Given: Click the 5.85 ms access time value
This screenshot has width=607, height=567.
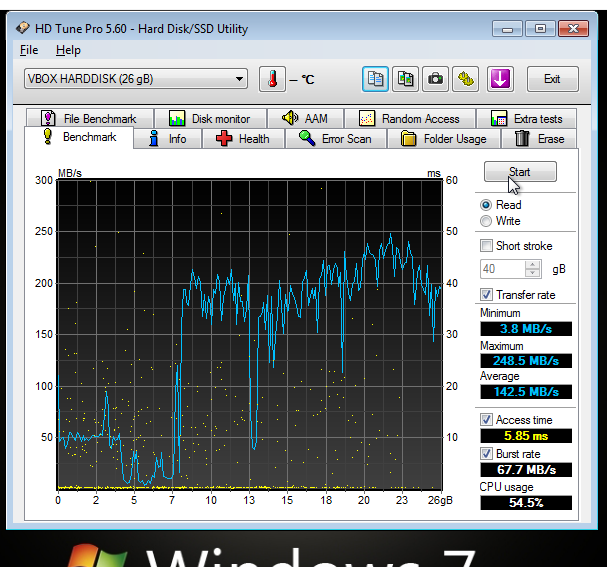Looking at the screenshot, I should pos(526,436).
